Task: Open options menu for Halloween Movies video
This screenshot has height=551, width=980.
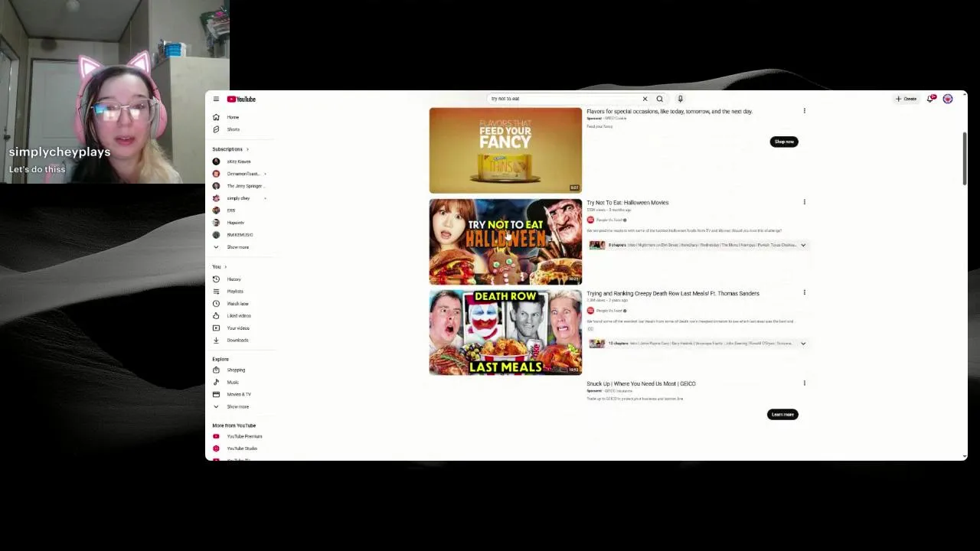Action: click(804, 202)
